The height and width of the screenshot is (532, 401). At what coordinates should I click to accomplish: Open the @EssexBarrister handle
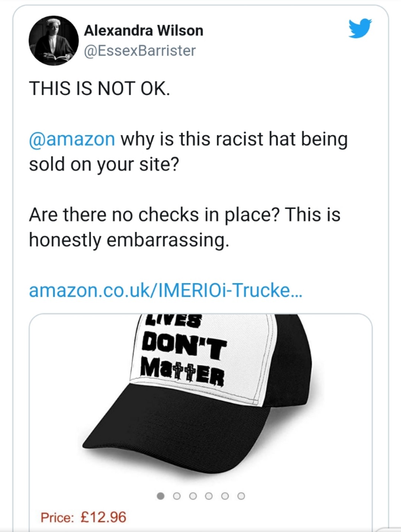(x=140, y=51)
